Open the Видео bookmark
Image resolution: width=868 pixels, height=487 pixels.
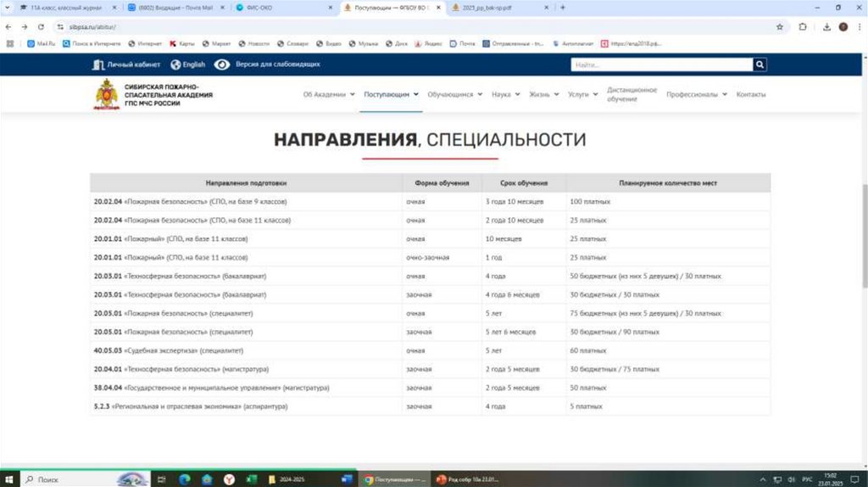[x=329, y=43]
